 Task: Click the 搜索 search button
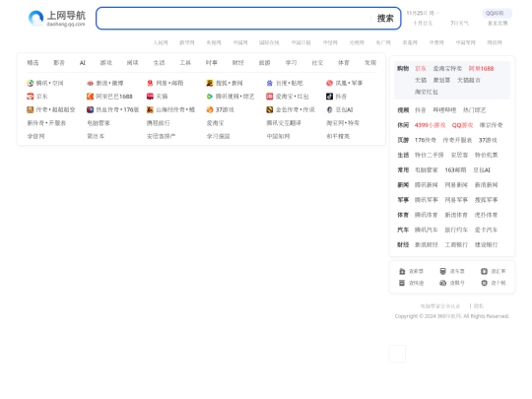[x=385, y=19]
